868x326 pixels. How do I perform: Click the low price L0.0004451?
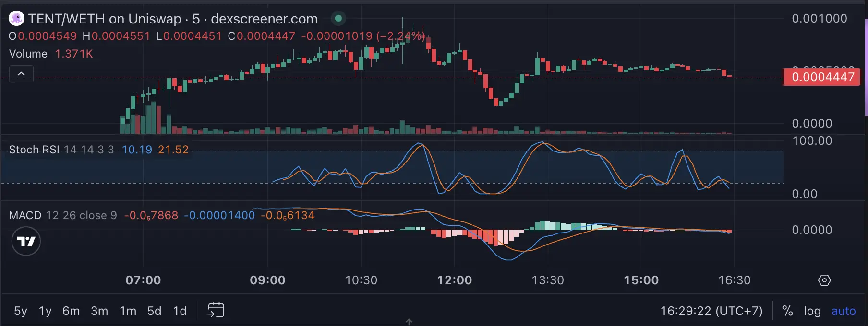[x=189, y=36]
